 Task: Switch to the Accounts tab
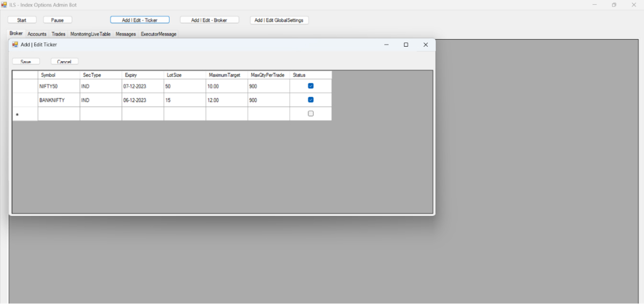pyautogui.click(x=37, y=34)
